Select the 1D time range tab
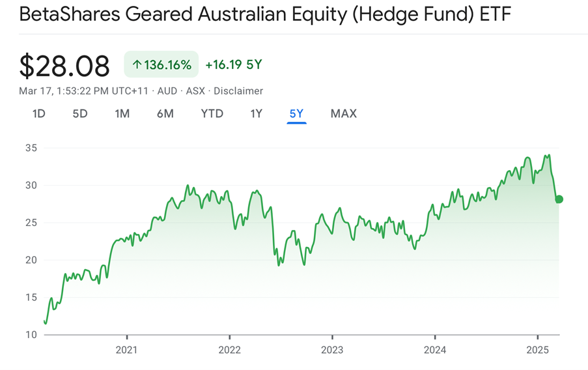This screenshot has height=370, width=588. pos(39,114)
